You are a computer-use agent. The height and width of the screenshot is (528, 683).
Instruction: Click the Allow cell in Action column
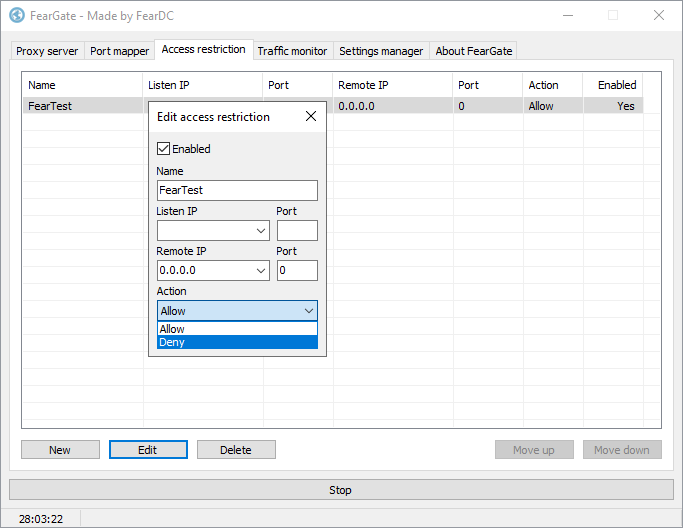click(552, 106)
